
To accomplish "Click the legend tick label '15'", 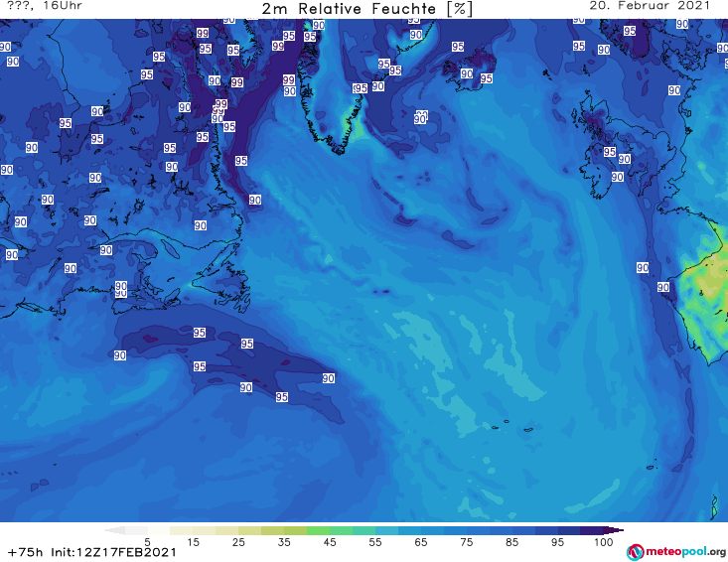I will click(x=193, y=542).
